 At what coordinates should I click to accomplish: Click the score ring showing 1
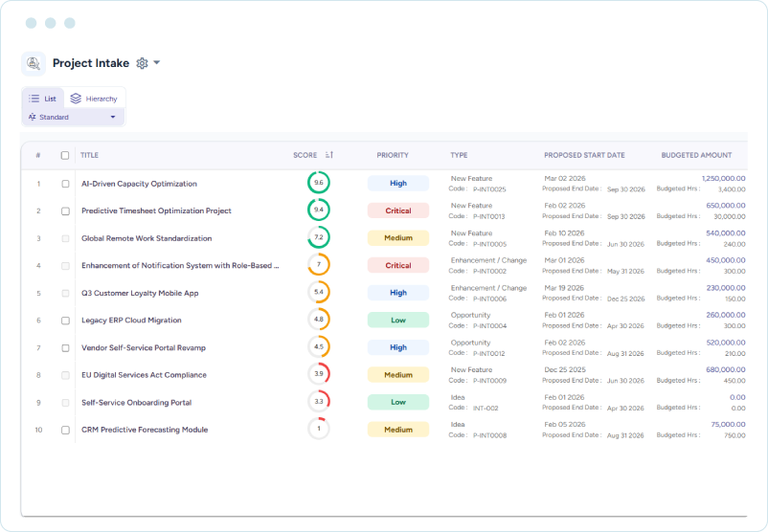(x=319, y=429)
